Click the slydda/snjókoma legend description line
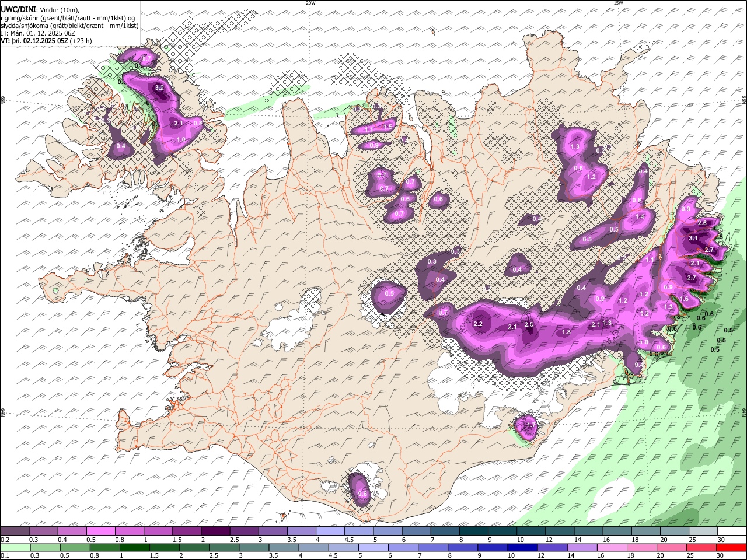This screenshot has width=747, height=560. point(69,26)
